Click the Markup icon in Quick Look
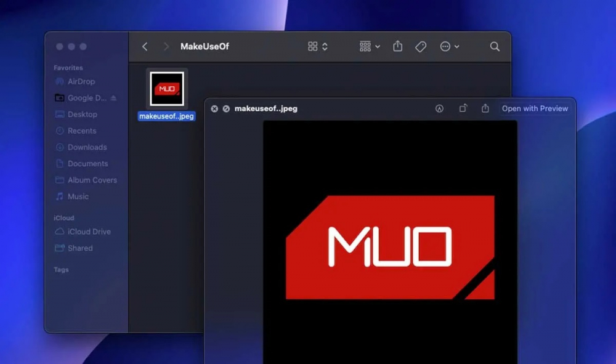 439,108
